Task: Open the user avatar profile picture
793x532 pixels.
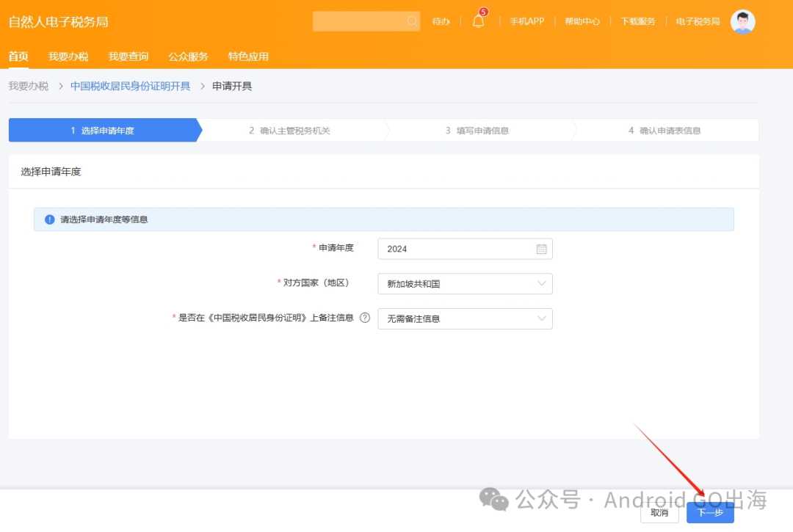Action: tap(742, 21)
